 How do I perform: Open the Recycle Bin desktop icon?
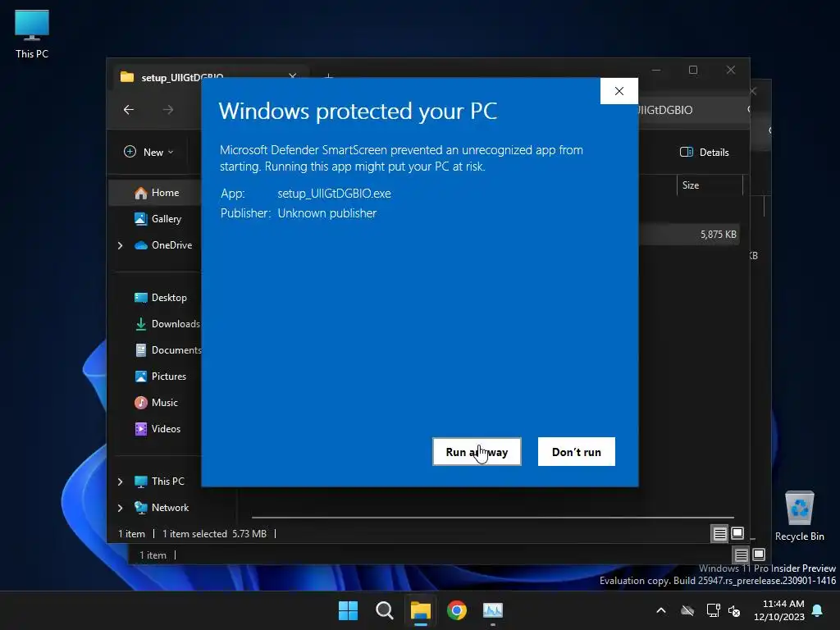[799, 517]
